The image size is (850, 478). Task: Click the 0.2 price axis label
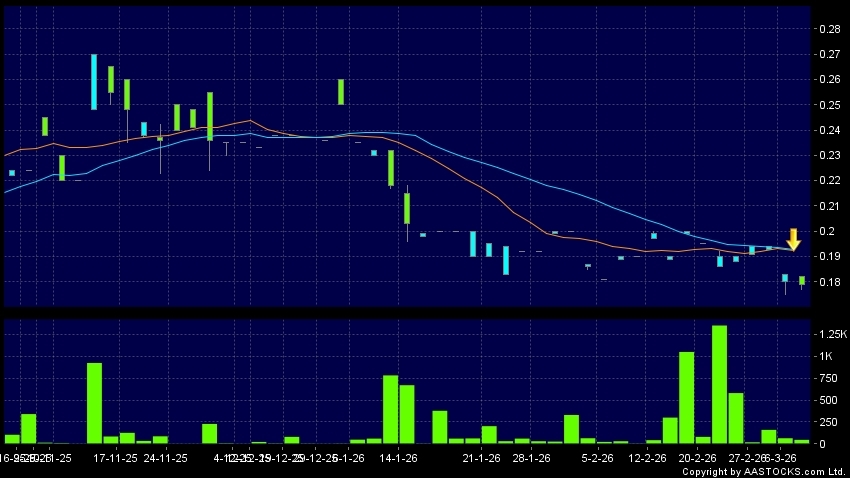coord(825,232)
